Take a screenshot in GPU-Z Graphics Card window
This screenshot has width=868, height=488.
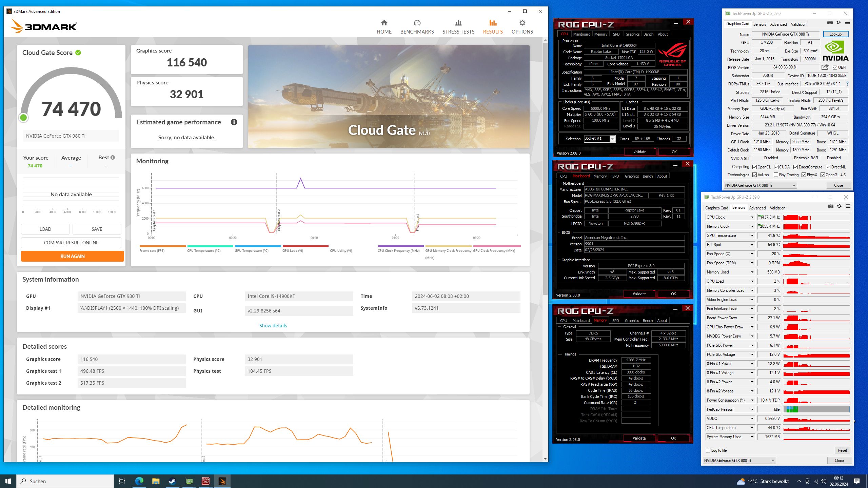point(830,23)
